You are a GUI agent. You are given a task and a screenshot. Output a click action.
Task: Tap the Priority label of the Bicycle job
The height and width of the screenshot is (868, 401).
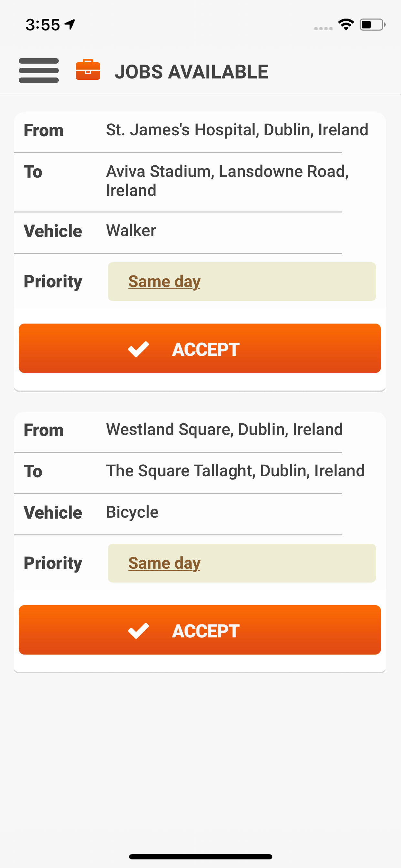tap(53, 563)
